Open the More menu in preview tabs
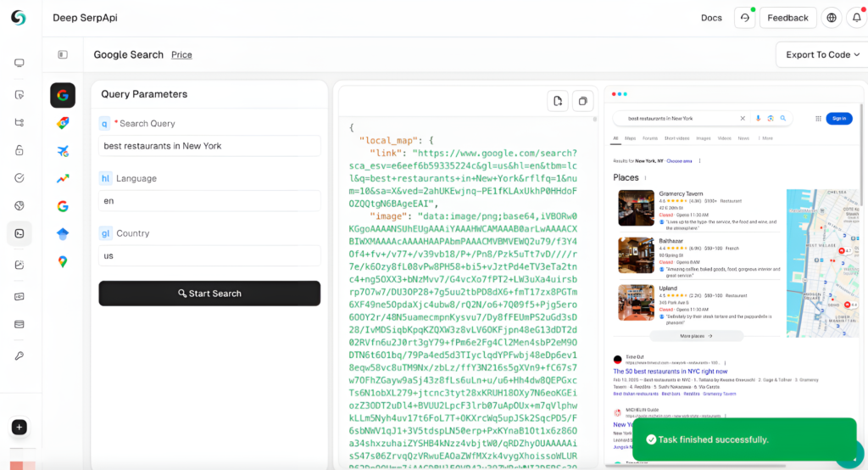The image size is (868, 470). (x=766, y=138)
